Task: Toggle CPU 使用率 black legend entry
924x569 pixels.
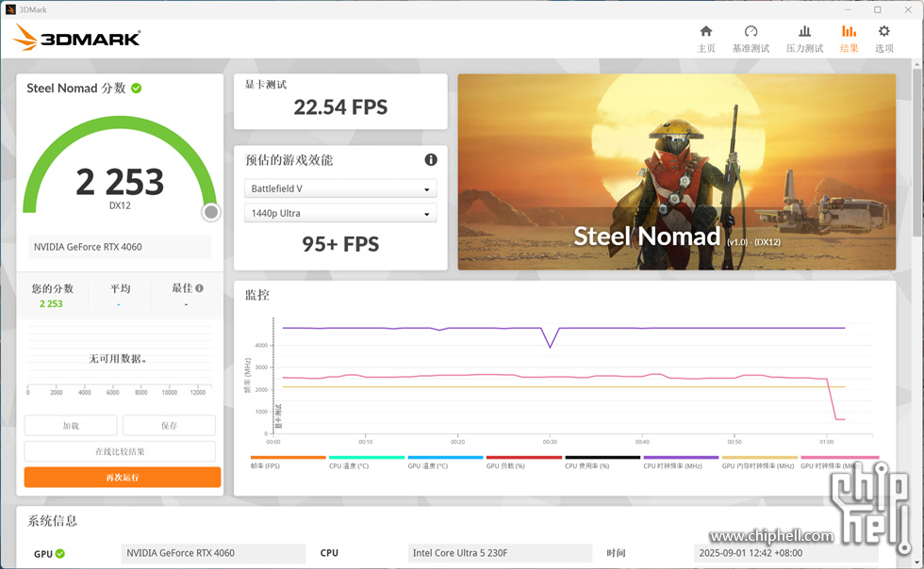Action: point(602,463)
